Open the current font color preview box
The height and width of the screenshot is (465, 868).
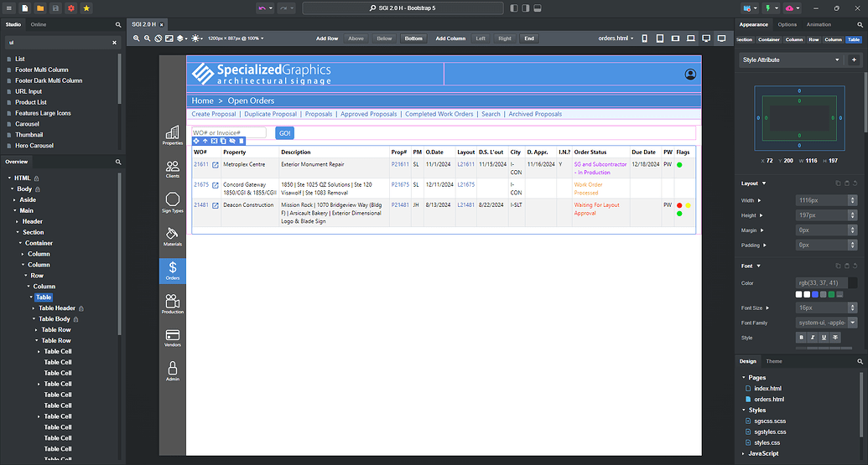click(853, 283)
